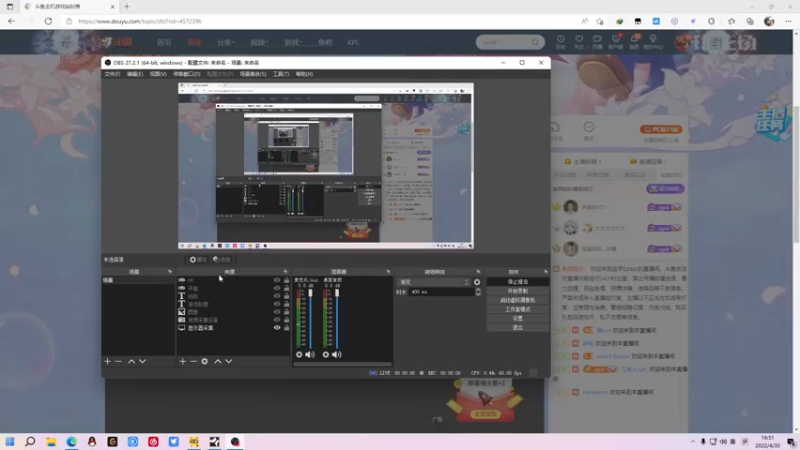The height and width of the screenshot is (450, 800).
Task: Open OBS 视图(V) menu
Action: 158,74
